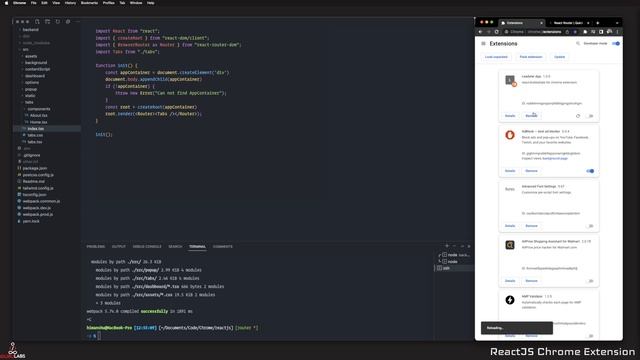This screenshot has height=360, width=640.
Task: Open the History menu in menu bar
Action: [x=70, y=3]
